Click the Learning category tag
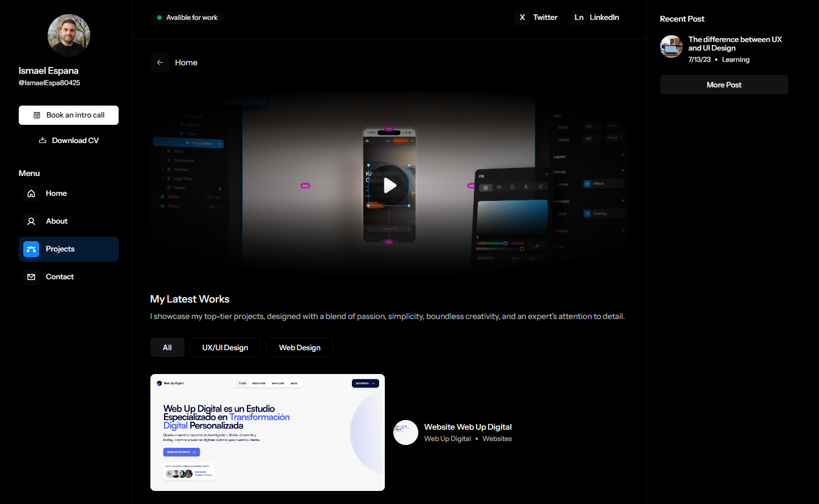 [736, 60]
